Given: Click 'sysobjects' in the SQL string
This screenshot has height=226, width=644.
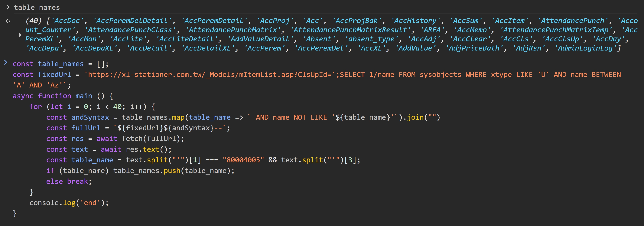Looking at the screenshot, I should coord(441,74).
